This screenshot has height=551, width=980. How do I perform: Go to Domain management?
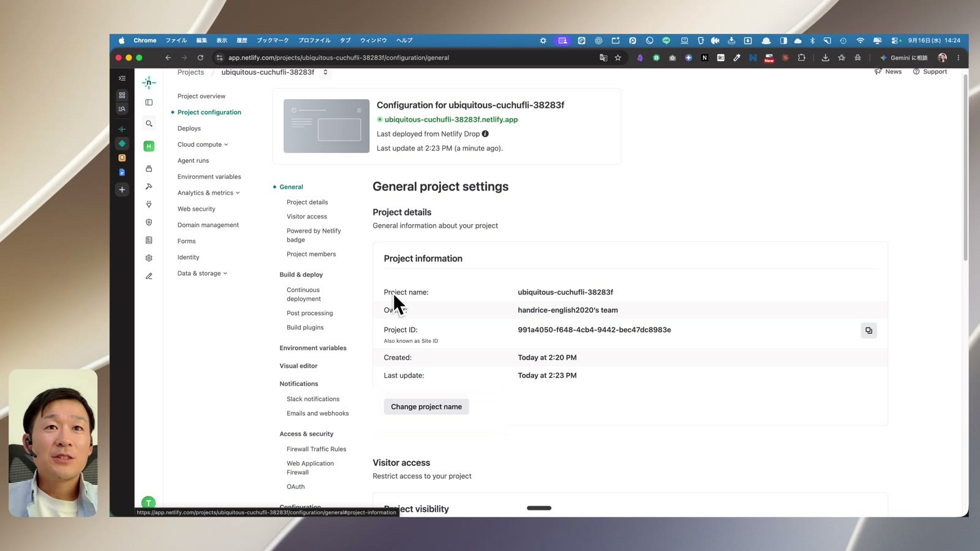tap(208, 225)
